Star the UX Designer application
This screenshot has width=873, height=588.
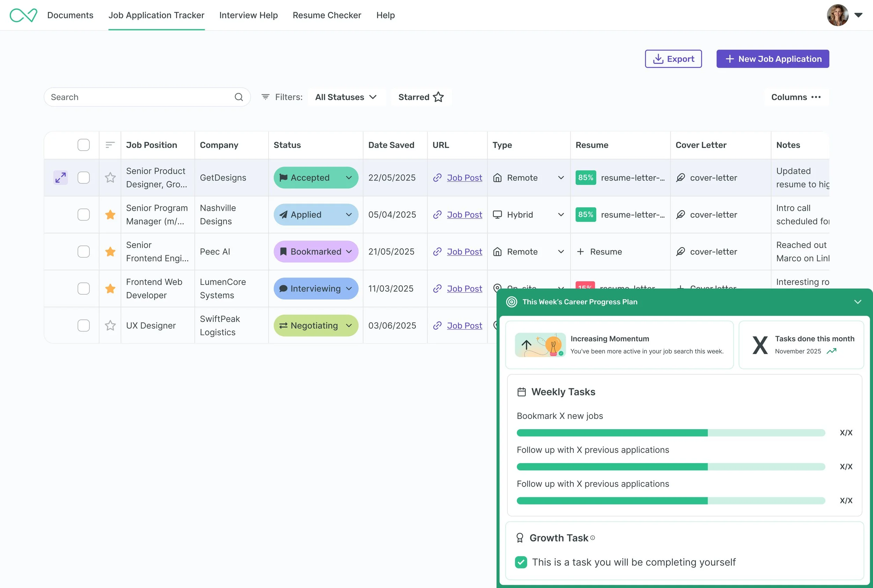click(110, 325)
